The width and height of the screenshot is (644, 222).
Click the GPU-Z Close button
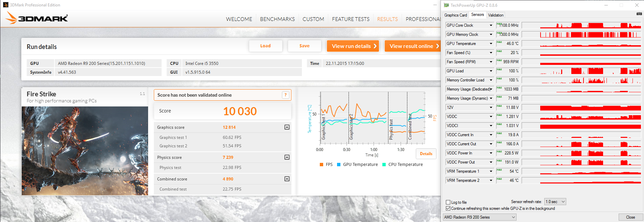(630, 217)
